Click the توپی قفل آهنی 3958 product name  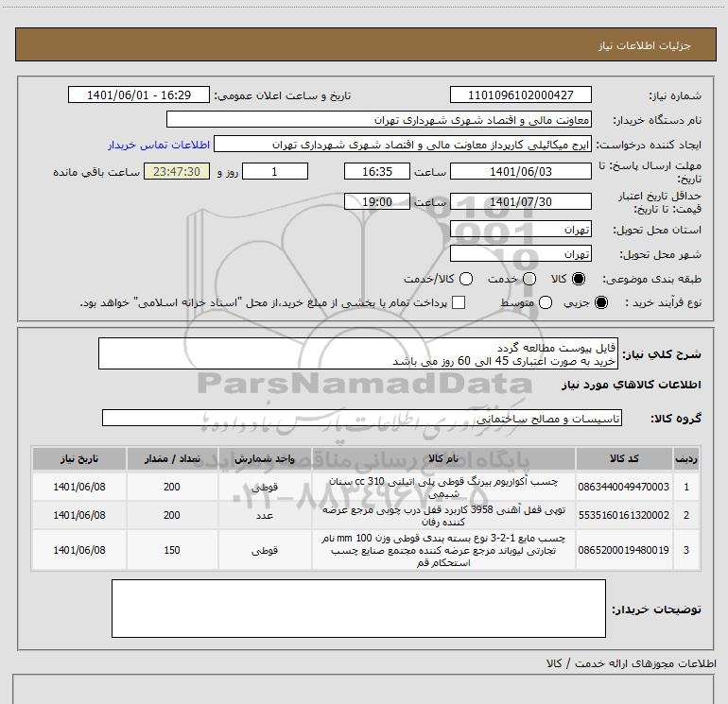tap(443, 516)
